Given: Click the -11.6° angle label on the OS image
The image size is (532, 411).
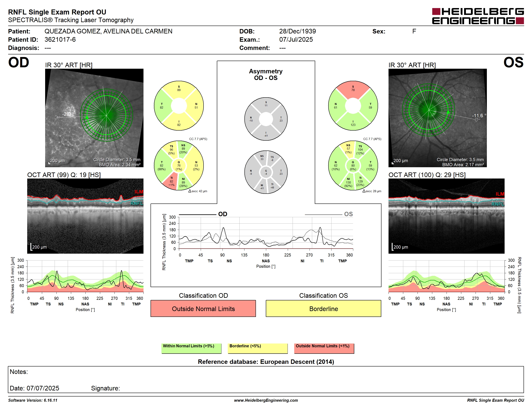Looking at the screenshot, I should (x=479, y=115).
